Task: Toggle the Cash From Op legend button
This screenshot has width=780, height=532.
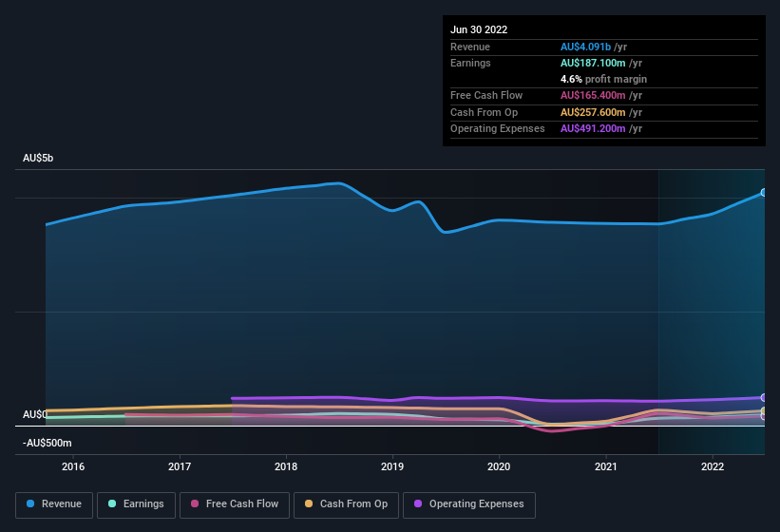Action: (346, 504)
